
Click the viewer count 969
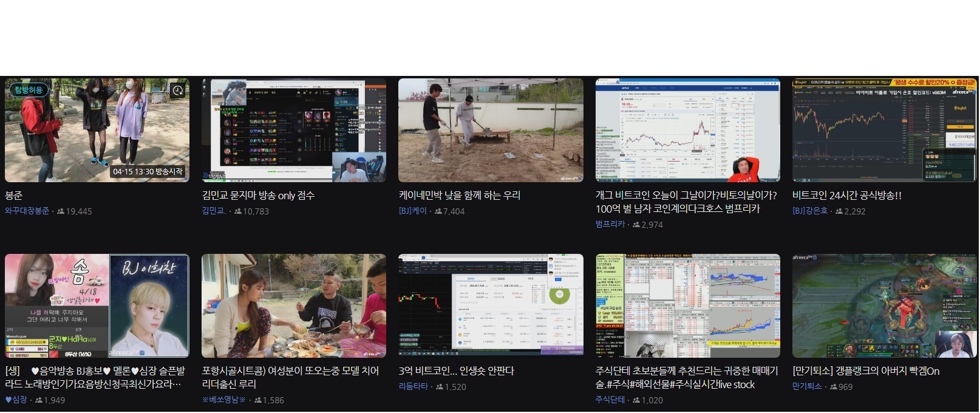point(846,387)
